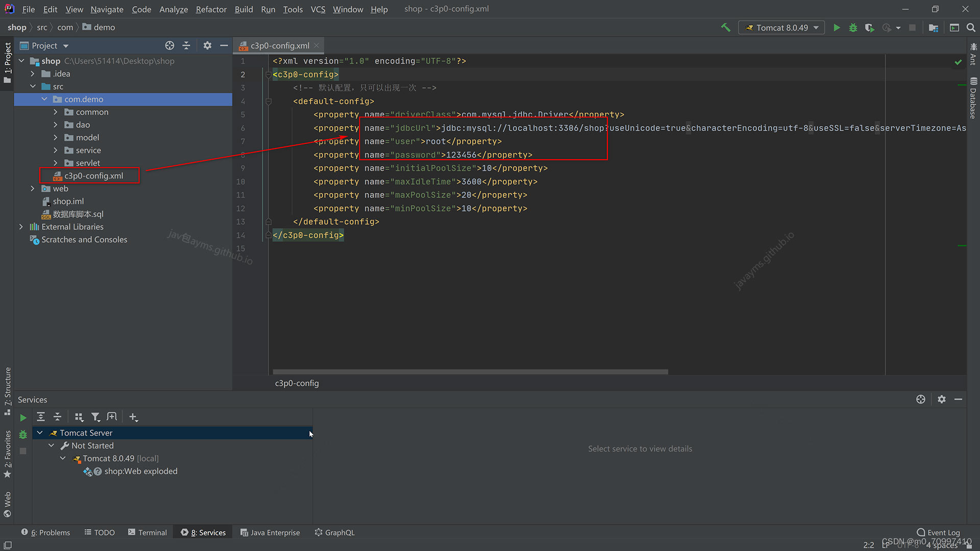980x551 pixels.
Task: Click the Project panel locate target icon
Action: (x=169, y=45)
